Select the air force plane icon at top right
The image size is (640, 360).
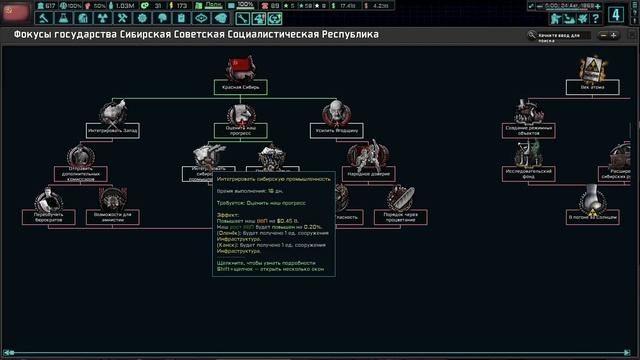(583, 18)
